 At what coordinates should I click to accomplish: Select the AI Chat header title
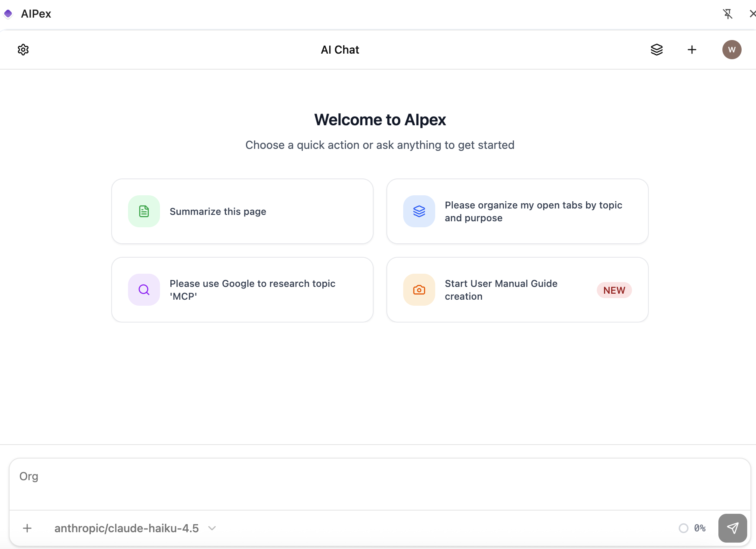click(x=340, y=49)
